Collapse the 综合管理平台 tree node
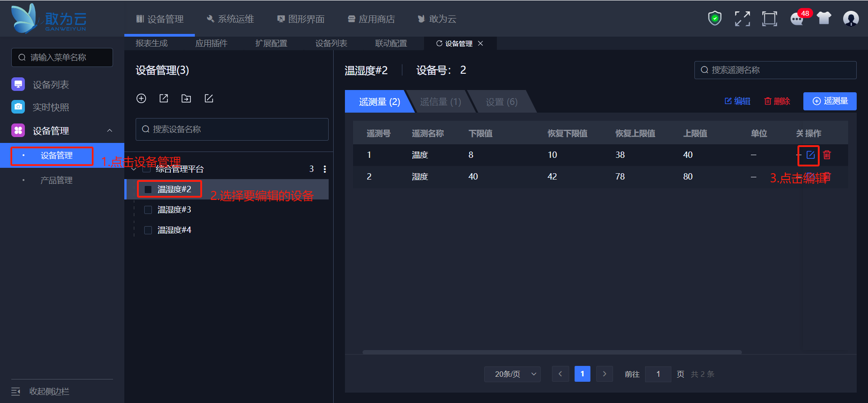This screenshot has width=868, height=403. coord(133,170)
